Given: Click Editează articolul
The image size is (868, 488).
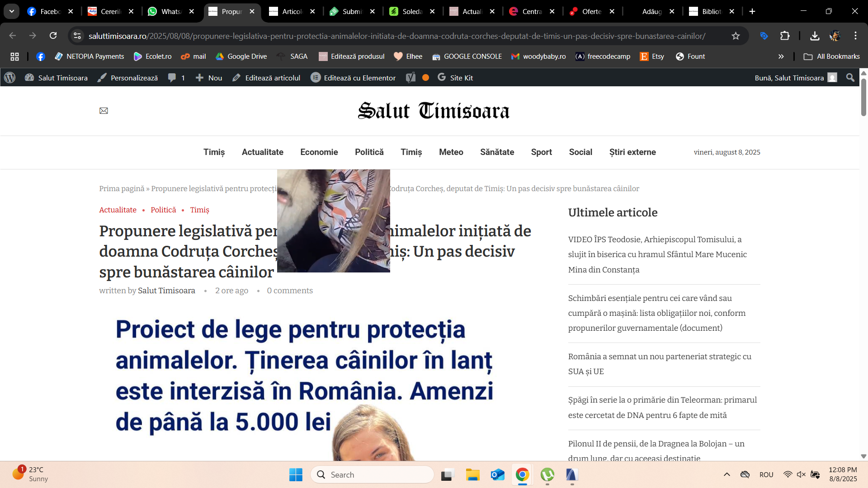Looking at the screenshot, I should 266,78.
